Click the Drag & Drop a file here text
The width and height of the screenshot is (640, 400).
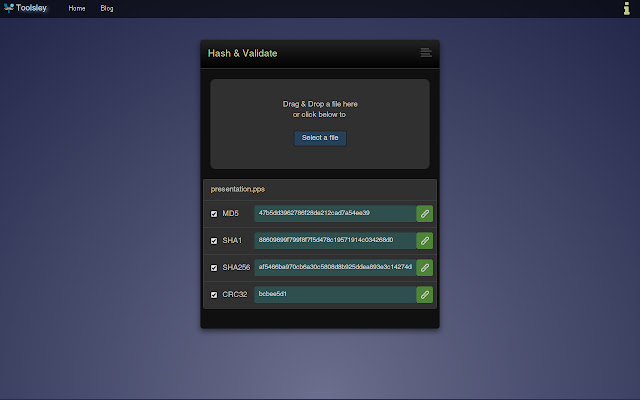click(x=320, y=104)
